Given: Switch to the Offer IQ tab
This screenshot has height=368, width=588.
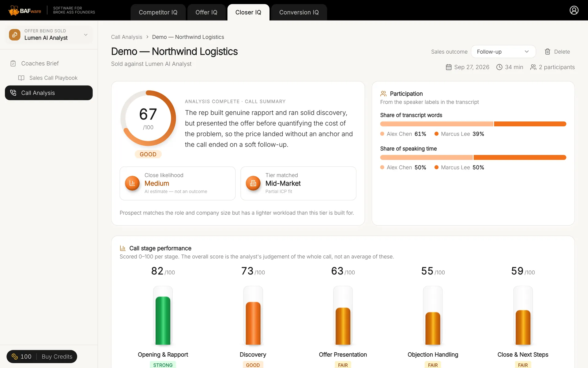Looking at the screenshot, I should 206,12.
